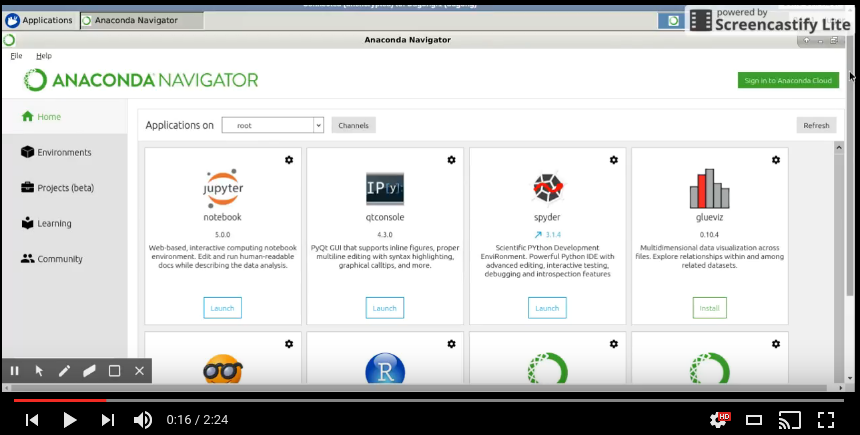The height and width of the screenshot is (435, 860).
Task: Select the Screencastify rectangle tool
Action: [114, 371]
